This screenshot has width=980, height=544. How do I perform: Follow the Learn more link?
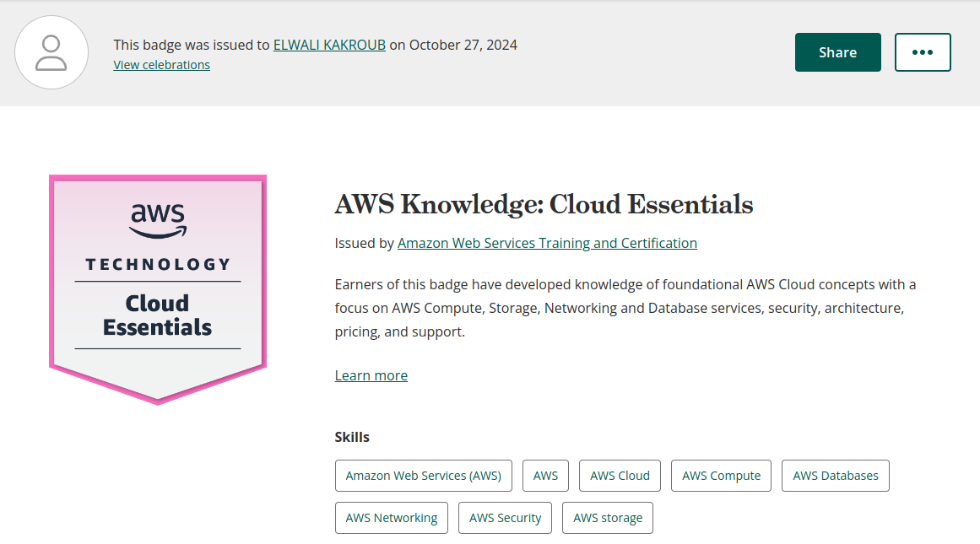(371, 375)
